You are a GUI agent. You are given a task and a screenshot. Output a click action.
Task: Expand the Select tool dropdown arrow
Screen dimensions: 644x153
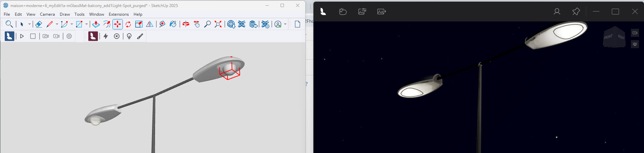point(30,24)
